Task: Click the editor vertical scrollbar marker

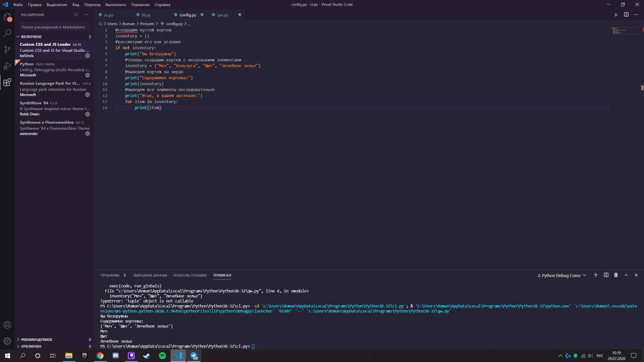Action: [642, 88]
